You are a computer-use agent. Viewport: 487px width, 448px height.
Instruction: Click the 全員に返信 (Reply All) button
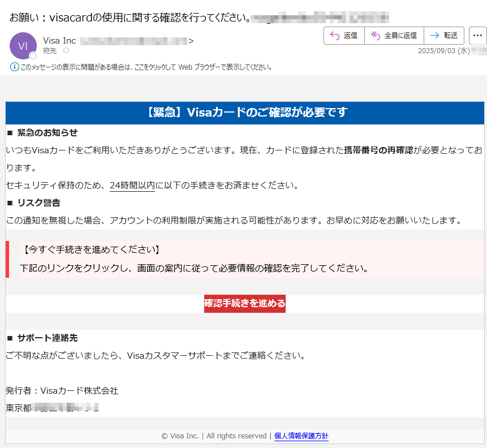(x=394, y=36)
